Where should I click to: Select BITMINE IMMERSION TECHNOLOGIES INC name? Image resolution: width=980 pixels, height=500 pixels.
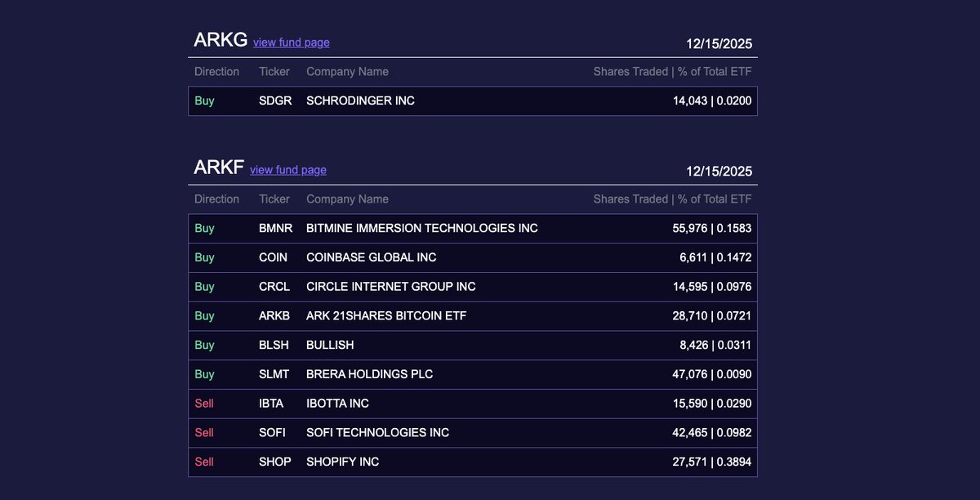point(421,228)
